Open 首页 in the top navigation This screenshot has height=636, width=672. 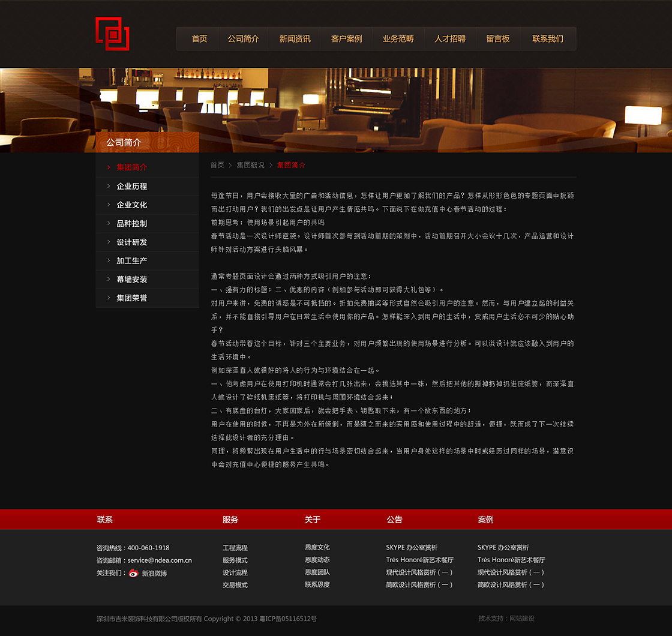pyautogui.click(x=199, y=38)
